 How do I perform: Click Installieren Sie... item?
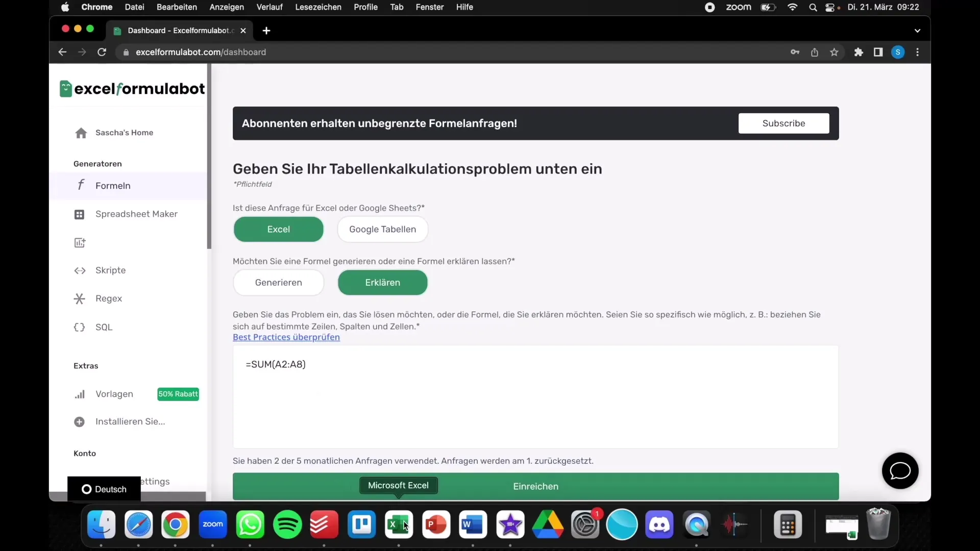pyautogui.click(x=119, y=422)
